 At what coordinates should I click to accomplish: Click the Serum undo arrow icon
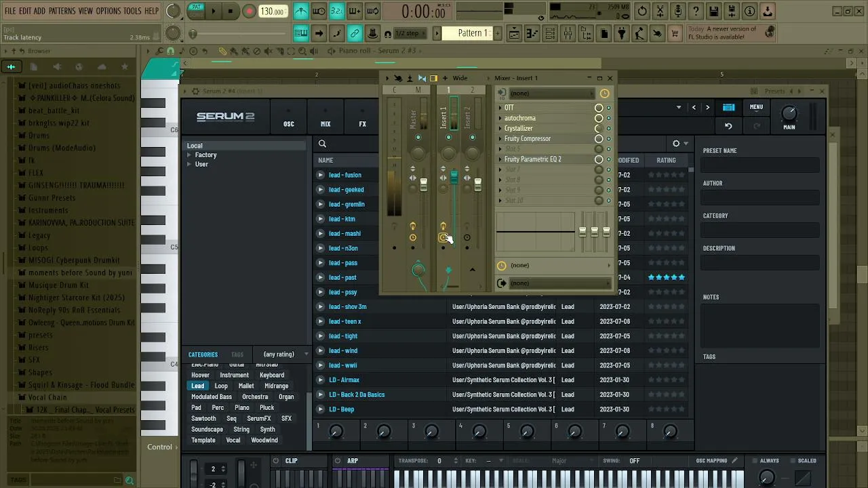728,126
